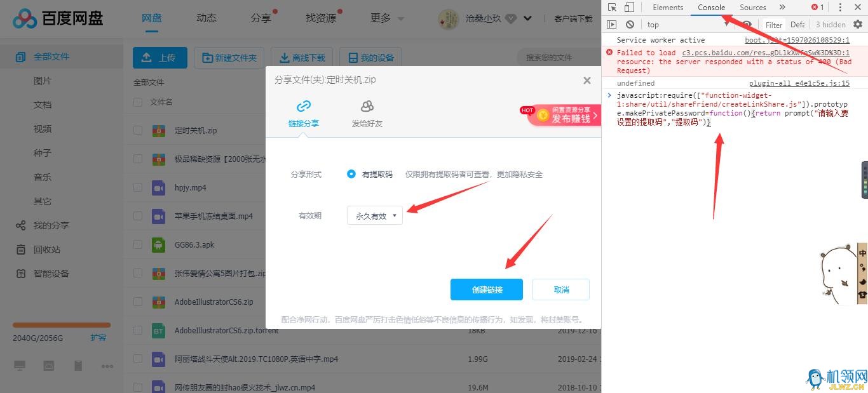This screenshot has height=393, width=868.
Task: Expand the 更多 navigation dropdown
Action: click(x=387, y=18)
